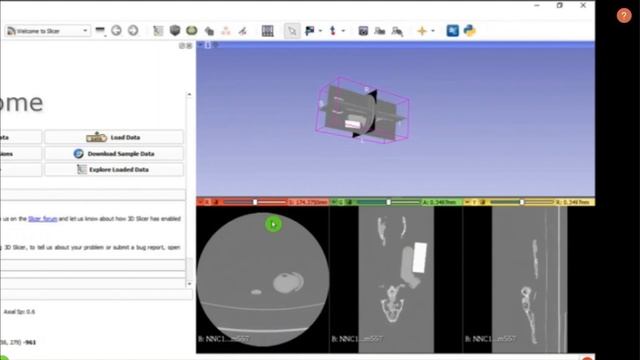The width and height of the screenshot is (640, 360).
Task: Click the scroll-up arrow of welcome panel
Action: (x=189, y=95)
